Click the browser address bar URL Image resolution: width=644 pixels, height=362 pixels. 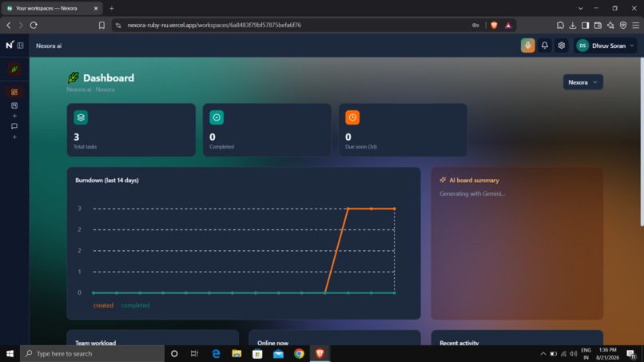(214, 25)
